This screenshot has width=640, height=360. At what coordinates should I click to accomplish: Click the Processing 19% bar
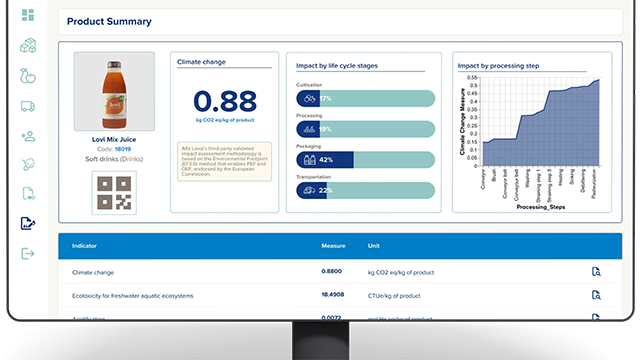pyautogui.click(x=366, y=129)
